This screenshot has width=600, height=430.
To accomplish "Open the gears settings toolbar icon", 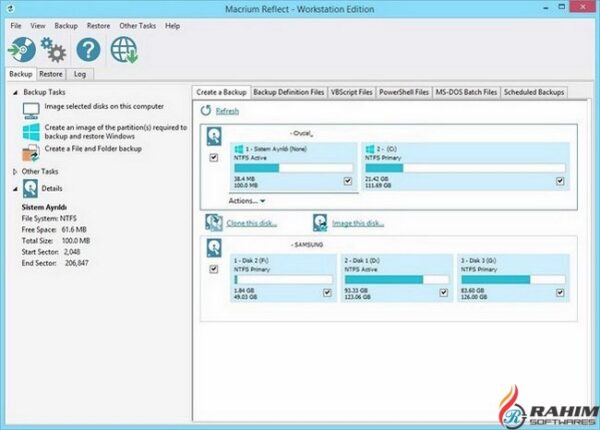I will point(53,50).
